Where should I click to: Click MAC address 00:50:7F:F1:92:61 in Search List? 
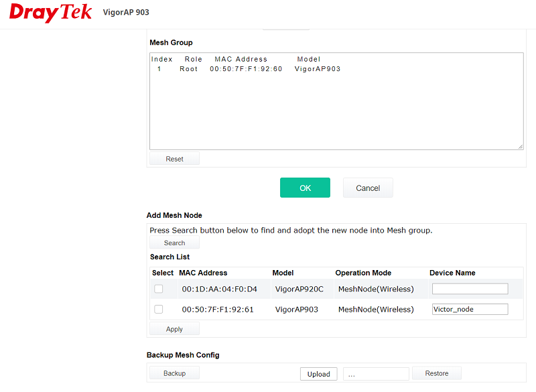click(x=218, y=310)
